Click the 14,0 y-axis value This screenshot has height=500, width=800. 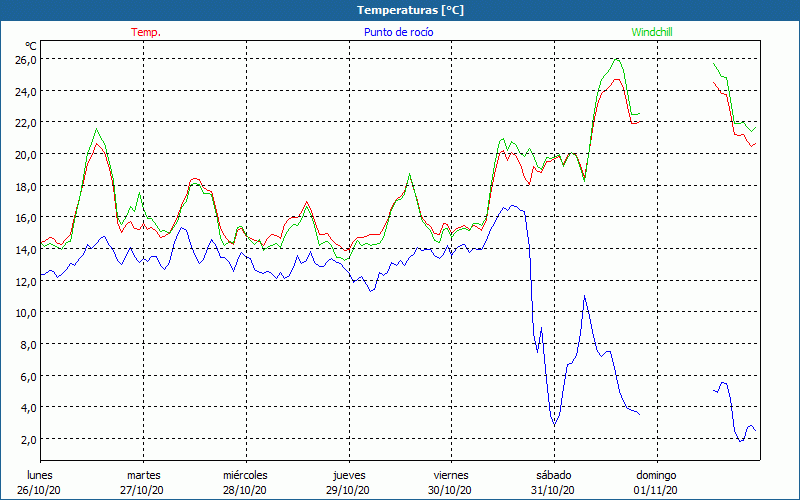coord(26,249)
